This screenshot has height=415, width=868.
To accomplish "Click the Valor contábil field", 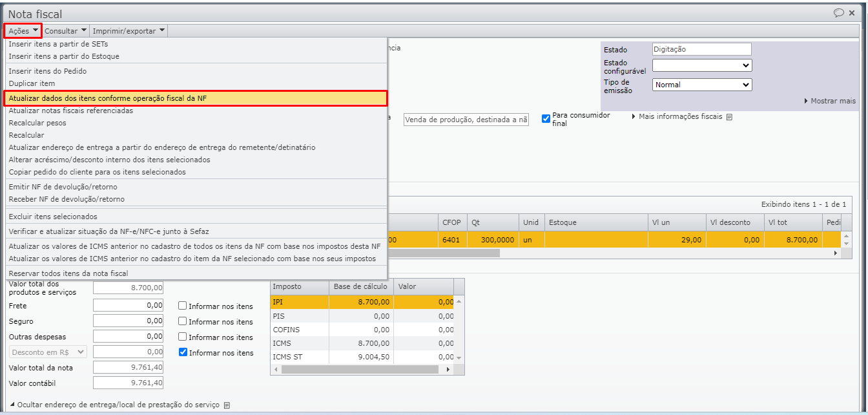I will (x=128, y=383).
